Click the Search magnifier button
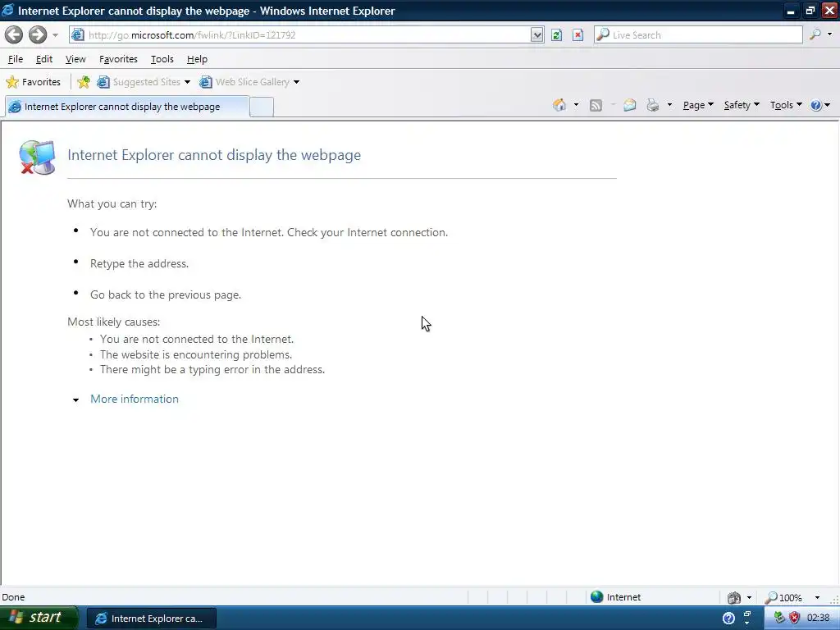 [815, 34]
